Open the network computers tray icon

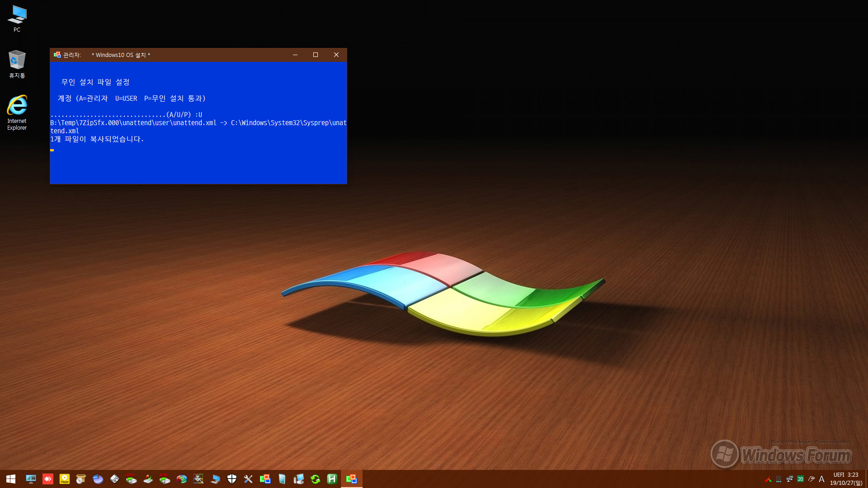[x=789, y=479]
